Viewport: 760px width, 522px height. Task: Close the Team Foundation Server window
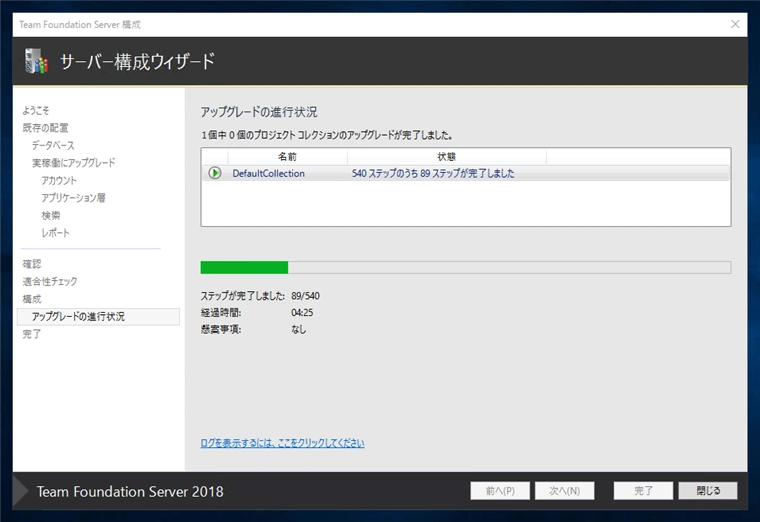click(735, 24)
